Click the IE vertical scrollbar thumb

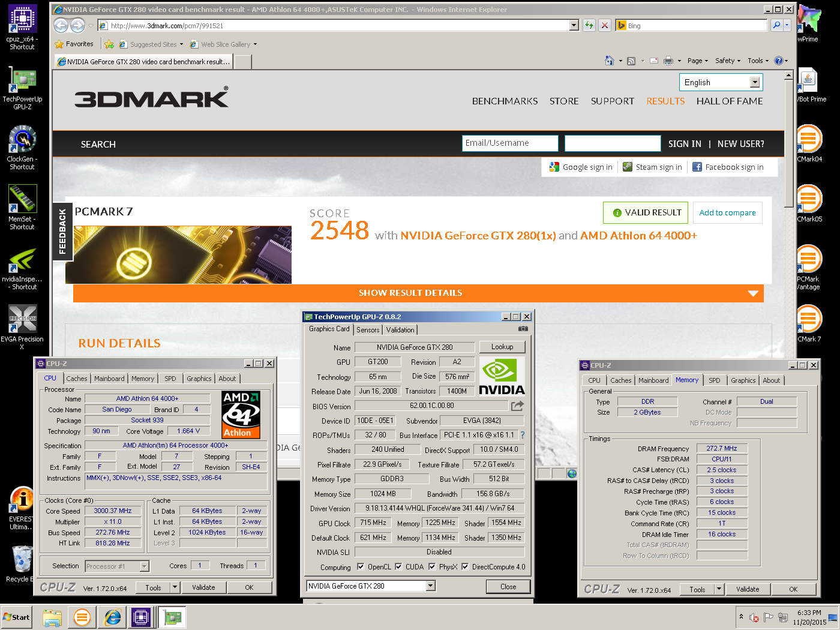click(789, 143)
